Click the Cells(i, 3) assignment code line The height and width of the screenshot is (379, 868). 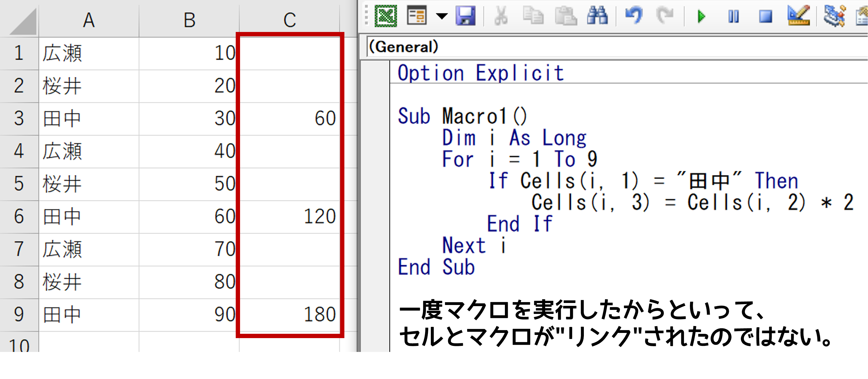point(693,202)
